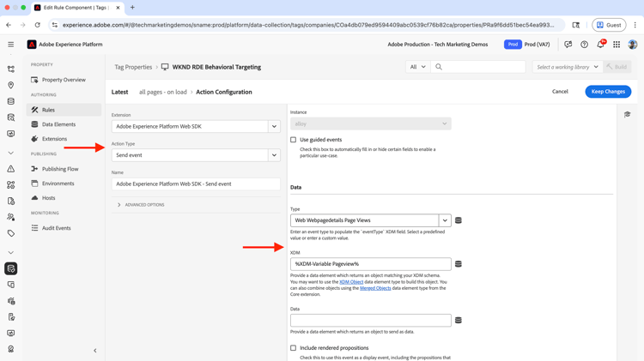Collapse the property side navigation
644x361 pixels.
point(94,351)
